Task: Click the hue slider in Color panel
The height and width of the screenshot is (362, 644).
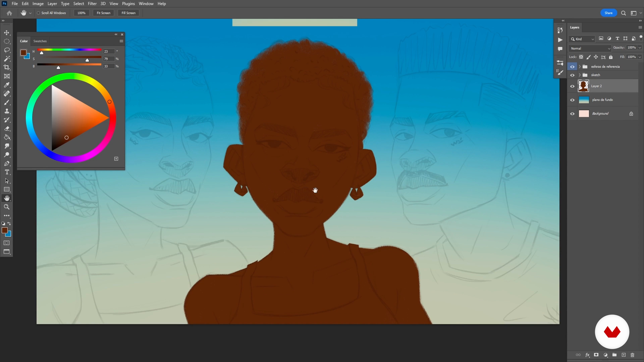Action: click(69, 50)
